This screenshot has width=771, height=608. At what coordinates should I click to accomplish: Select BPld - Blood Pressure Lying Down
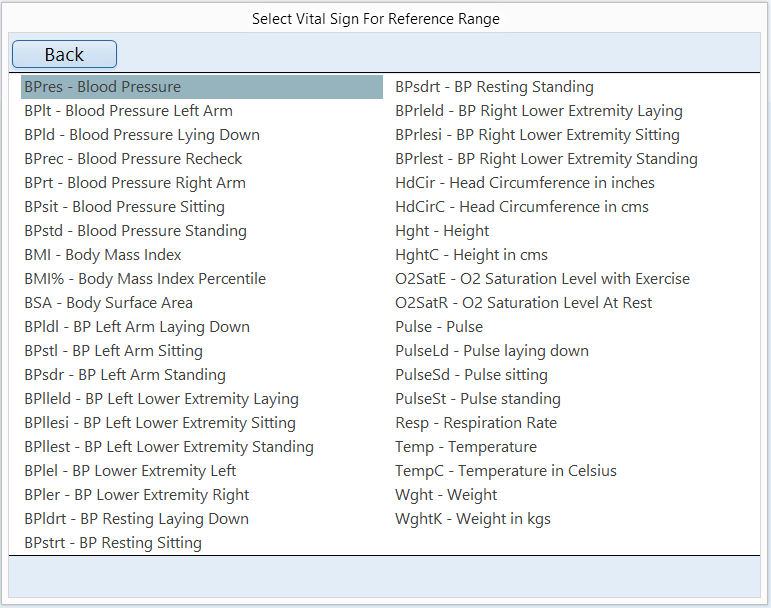[x=142, y=135]
